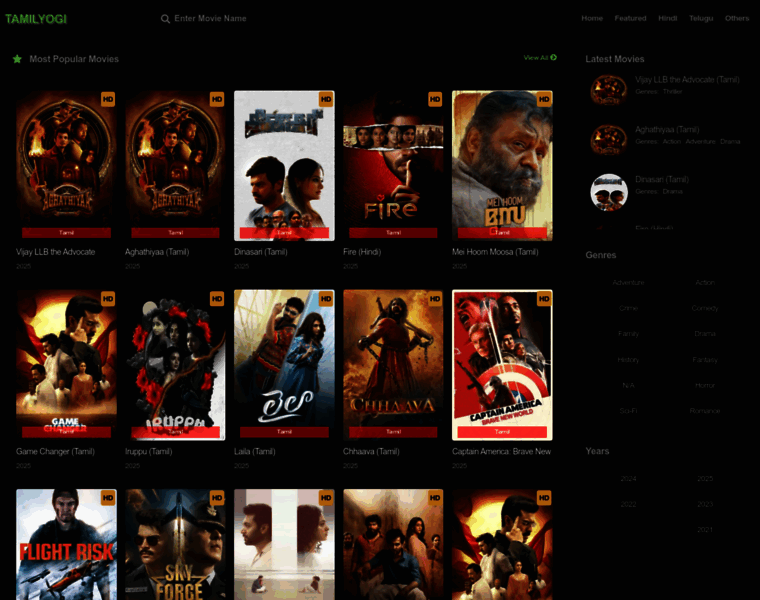760x600 pixels.
Task: Click the TAMILYOGI logo
Action: point(36,19)
